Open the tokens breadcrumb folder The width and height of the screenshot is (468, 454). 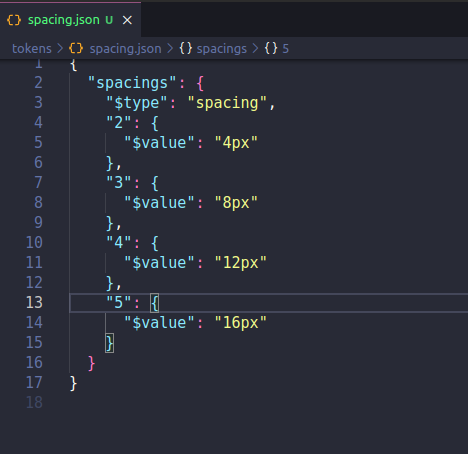32,49
